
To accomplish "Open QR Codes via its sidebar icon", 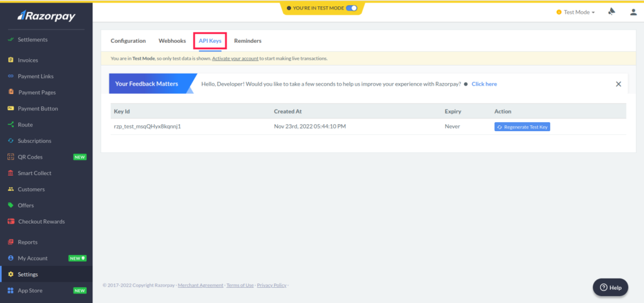I will tap(11, 157).
